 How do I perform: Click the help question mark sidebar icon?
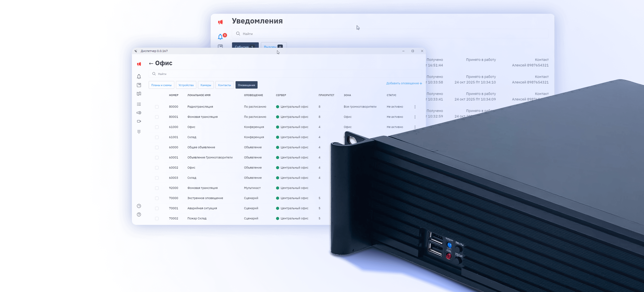coord(139,215)
